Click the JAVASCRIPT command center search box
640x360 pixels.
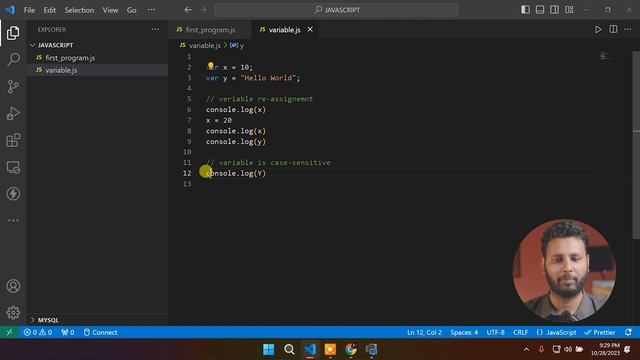point(337,10)
